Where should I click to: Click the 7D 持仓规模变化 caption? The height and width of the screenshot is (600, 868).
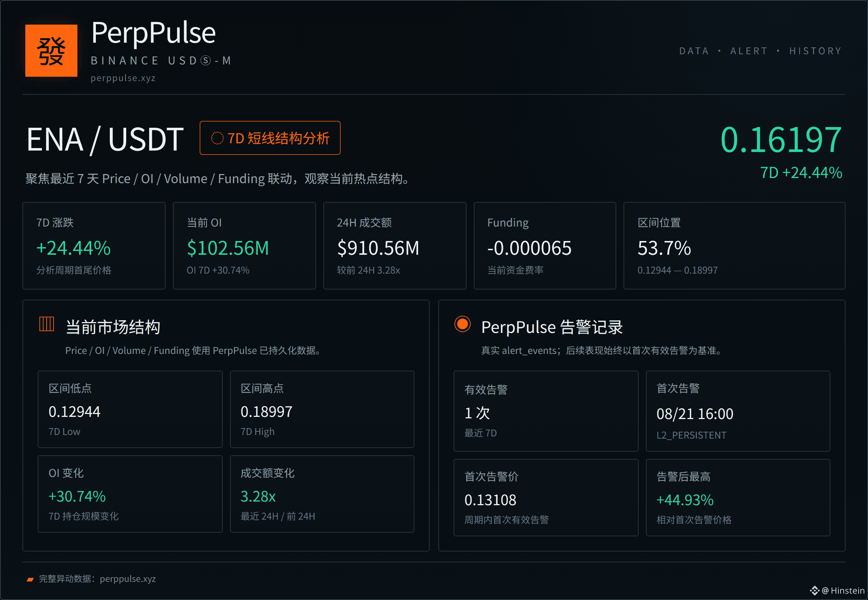[x=84, y=516]
